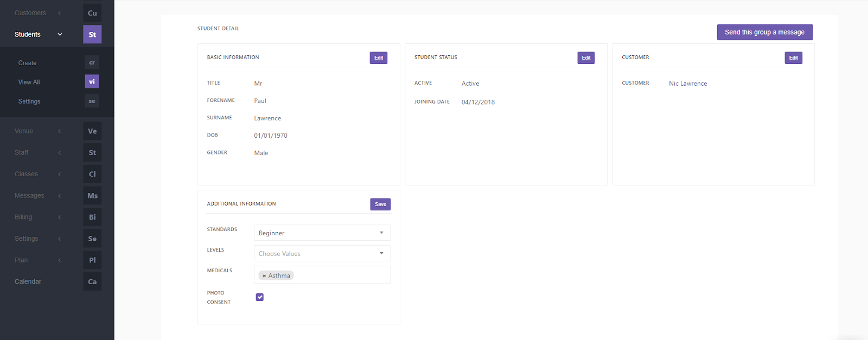Open Settings under Students
This screenshot has height=340, width=868.
pyautogui.click(x=29, y=101)
